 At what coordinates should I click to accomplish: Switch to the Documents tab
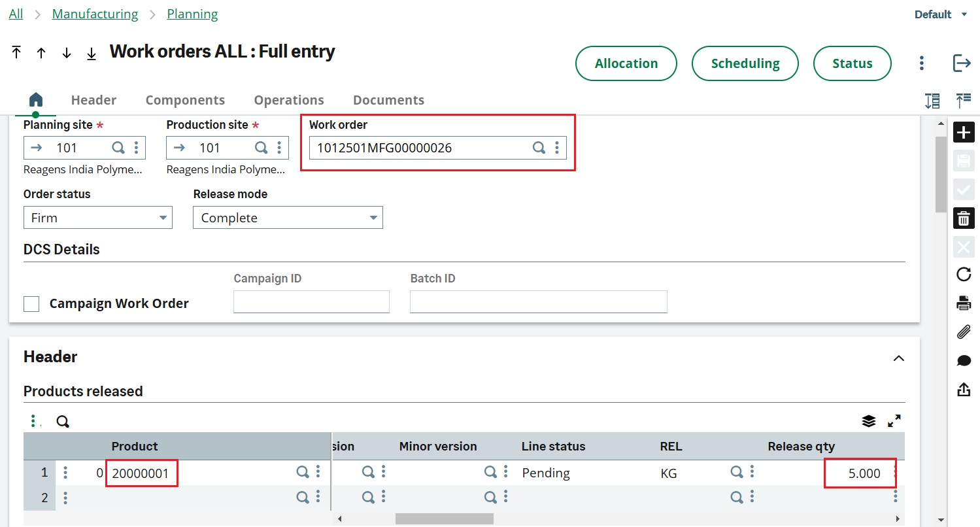click(388, 100)
